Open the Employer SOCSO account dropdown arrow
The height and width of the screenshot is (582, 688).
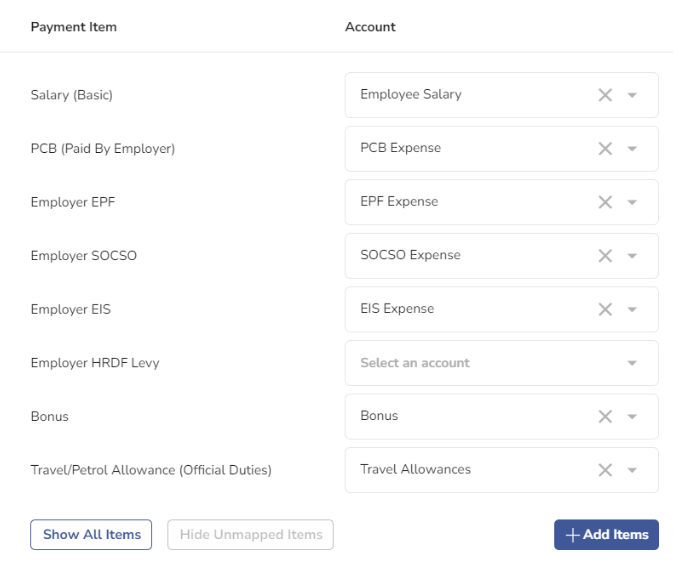(632, 255)
